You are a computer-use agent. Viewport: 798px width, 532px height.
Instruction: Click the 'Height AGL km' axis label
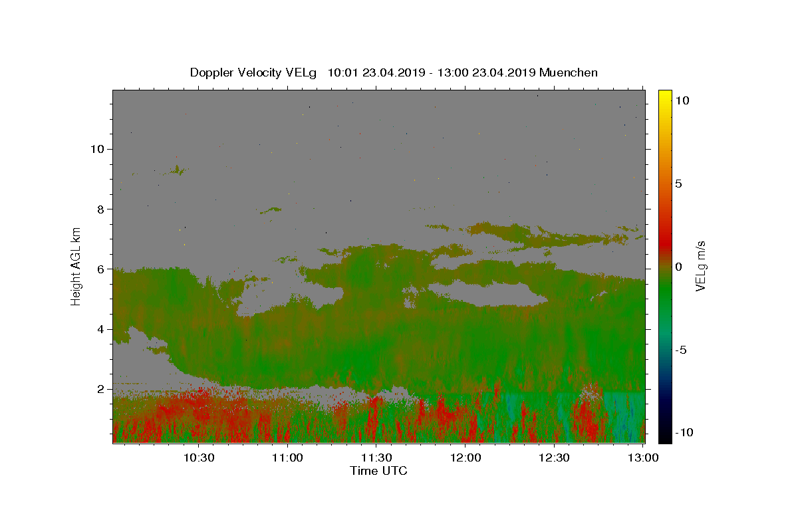coord(76,266)
